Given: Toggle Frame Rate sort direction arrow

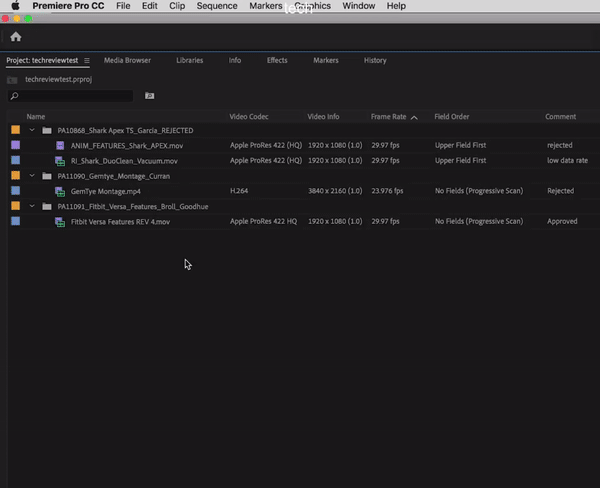Looking at the screenshot, I should point(414,118).
